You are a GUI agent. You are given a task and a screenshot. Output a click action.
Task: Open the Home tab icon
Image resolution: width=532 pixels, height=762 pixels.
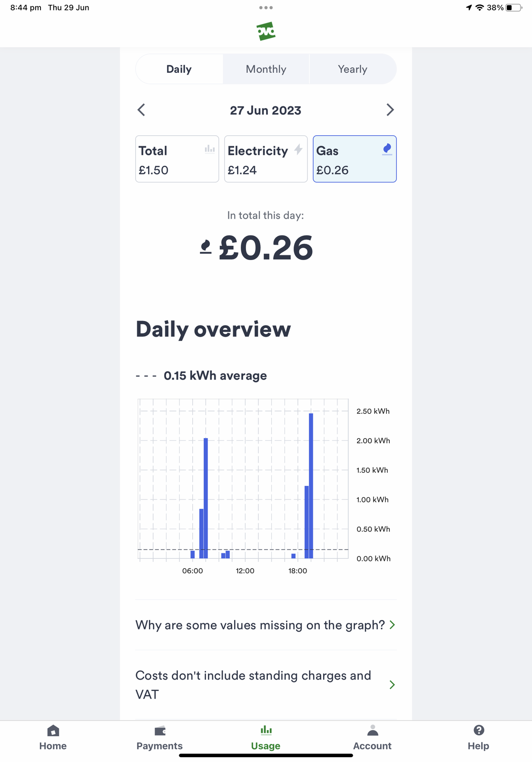[53, 731]
